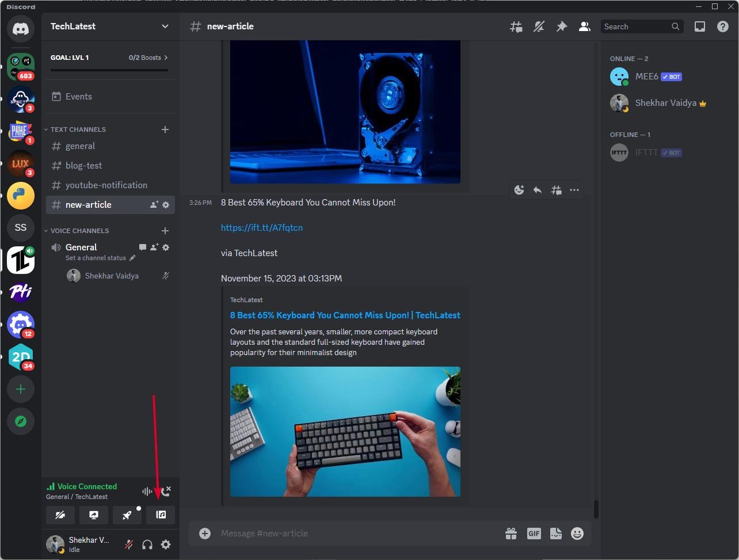This screenshot has width=739, height=560.
Task: Select Shekhar Vaidya in member list
Action: coord(666,103)
